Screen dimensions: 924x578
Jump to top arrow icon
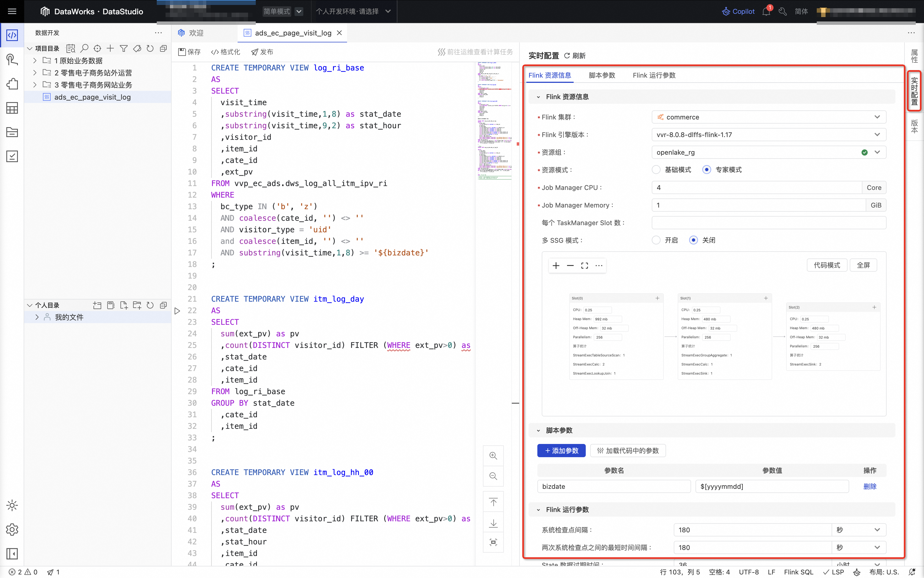tap(493, 502)
